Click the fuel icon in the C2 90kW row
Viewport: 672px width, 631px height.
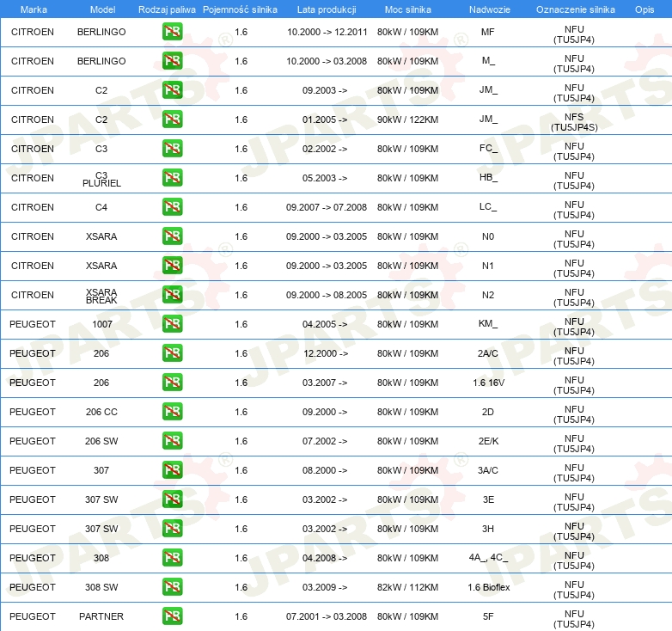coord(172,119)
